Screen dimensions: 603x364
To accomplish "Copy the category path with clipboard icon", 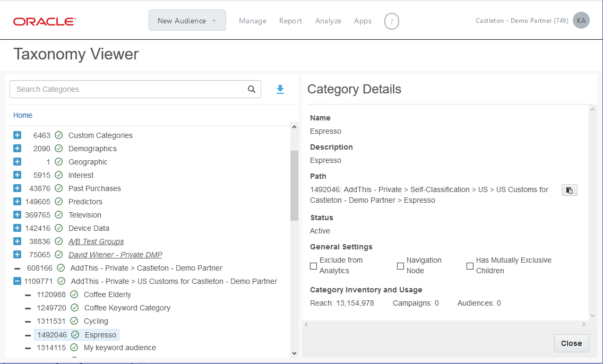I will point(569,190).
